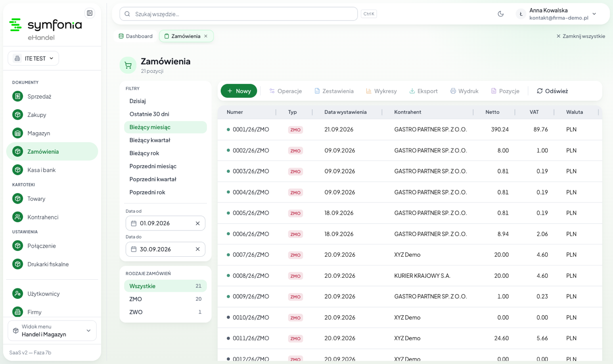Sort by Numer column header
613x364 pixels.
[235, 112]
